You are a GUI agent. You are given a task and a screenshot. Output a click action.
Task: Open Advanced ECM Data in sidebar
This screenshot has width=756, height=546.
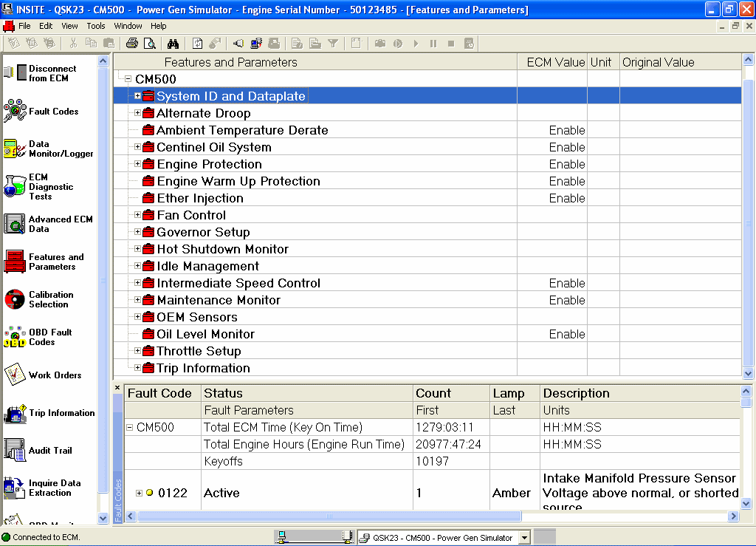(x=48, y=224)
